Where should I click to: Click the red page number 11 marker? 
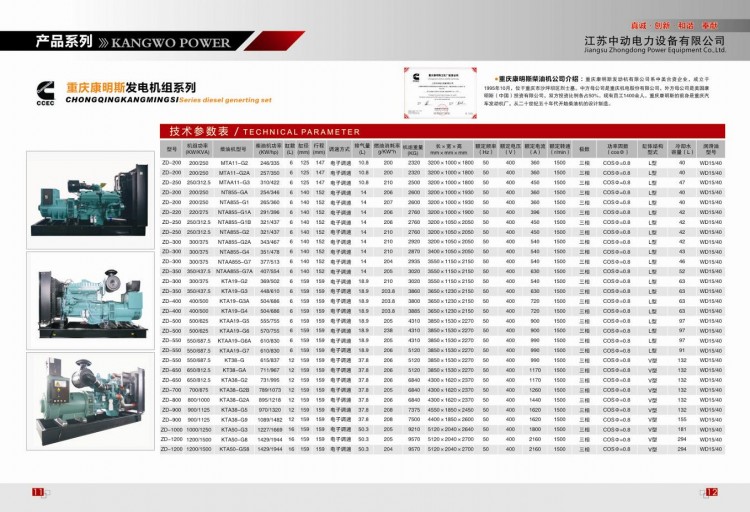[38, 492]
